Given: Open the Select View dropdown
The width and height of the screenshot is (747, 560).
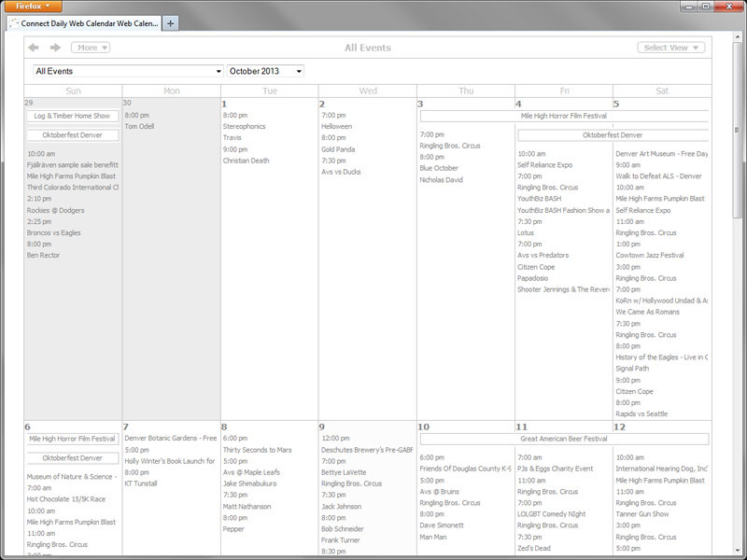Looking at the screenshot, I should click(x=670, y=48).
